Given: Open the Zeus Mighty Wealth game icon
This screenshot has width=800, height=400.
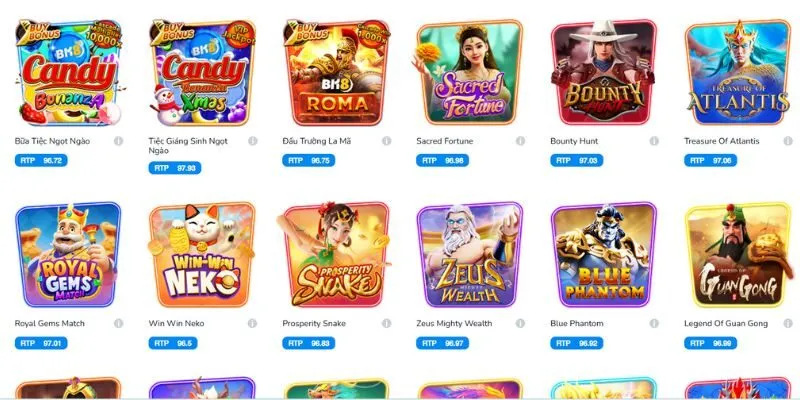Looking at the screenshot, I should (x=470, y=255).
